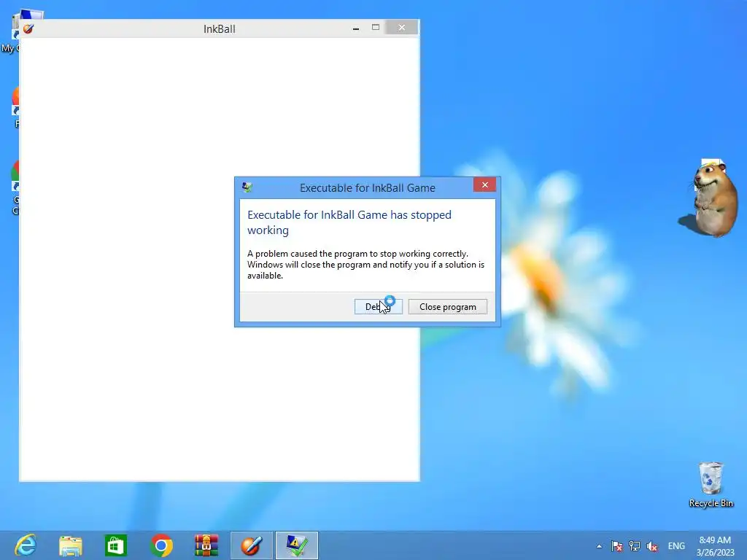
Task: Open Internet Explorer from the taskbar
Action: (x=26, y=545)
